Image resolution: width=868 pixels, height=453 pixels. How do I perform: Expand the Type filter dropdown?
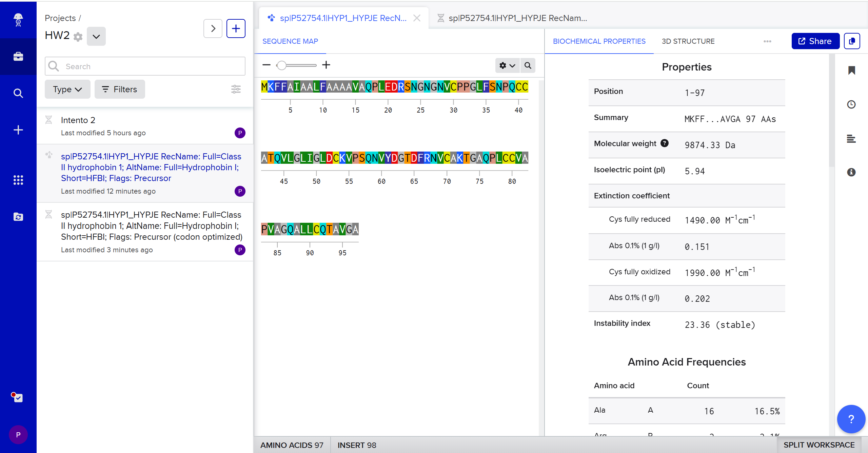click(67, 89)
